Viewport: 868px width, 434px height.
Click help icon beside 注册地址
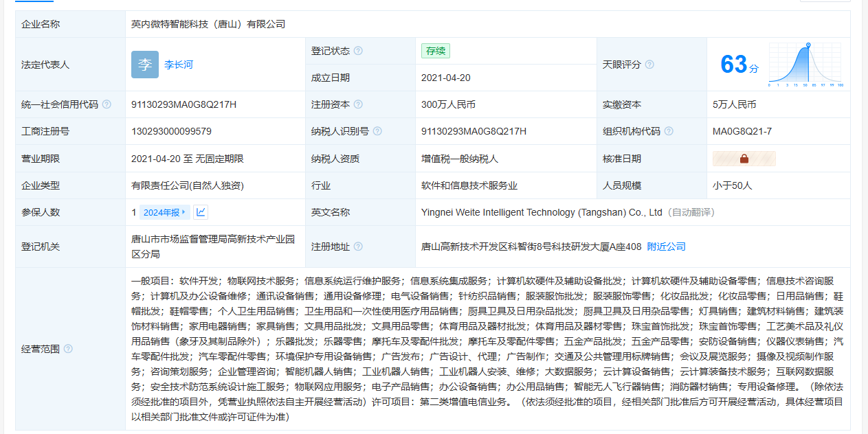[358, 247]
